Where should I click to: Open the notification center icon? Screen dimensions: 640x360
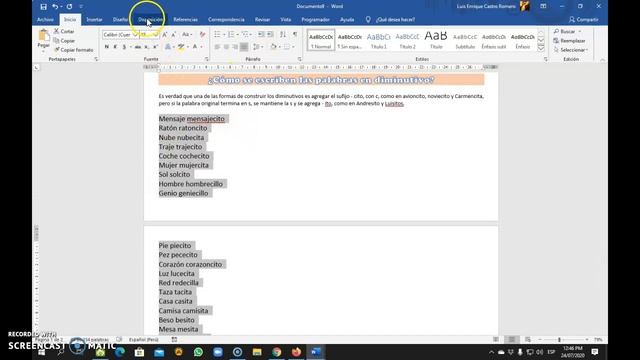tap(595, 352)
